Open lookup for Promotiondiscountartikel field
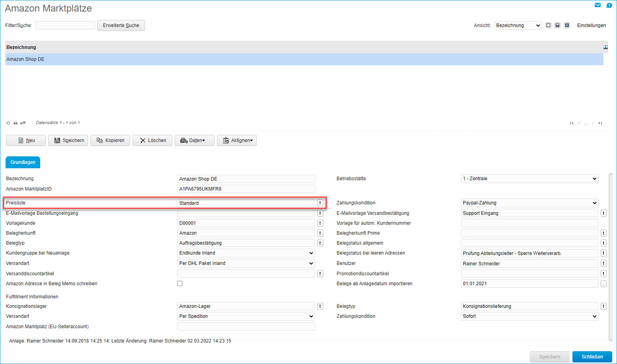Screen dimensions: 617x364 (x=603, y=274)
